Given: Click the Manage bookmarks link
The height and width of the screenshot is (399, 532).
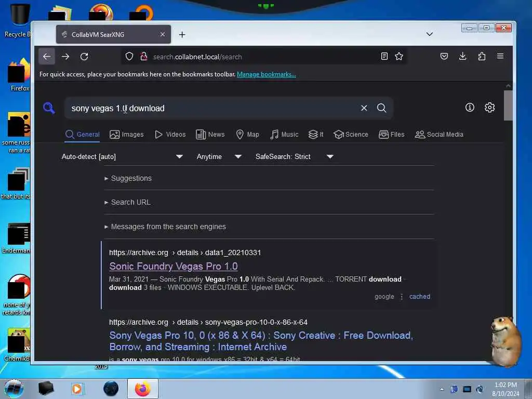Looking at the screenshot, I should click(267, 74).
